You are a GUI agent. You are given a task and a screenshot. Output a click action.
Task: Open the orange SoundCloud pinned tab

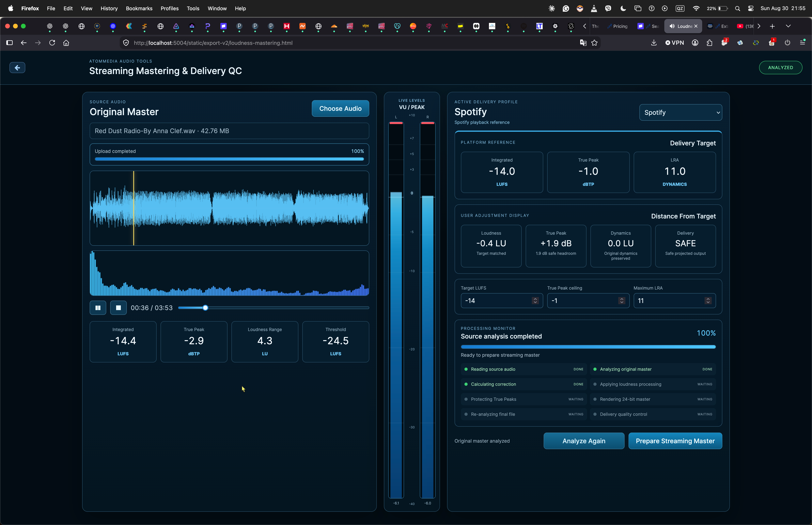[334, 26]
